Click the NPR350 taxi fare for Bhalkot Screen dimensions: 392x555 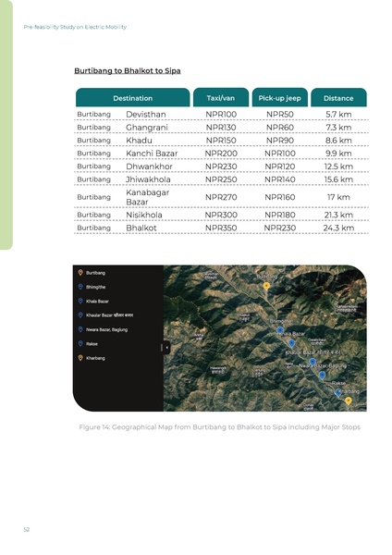221,228
